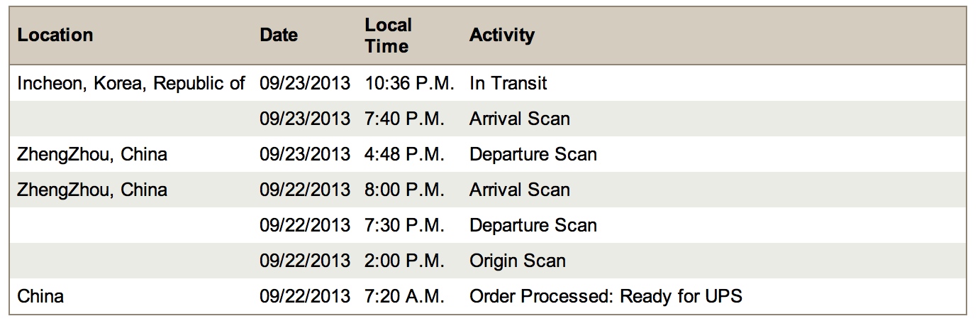Select the 7:20 A.M. time cell
This screenshot has width=980, height=321.
click(404, 296)
